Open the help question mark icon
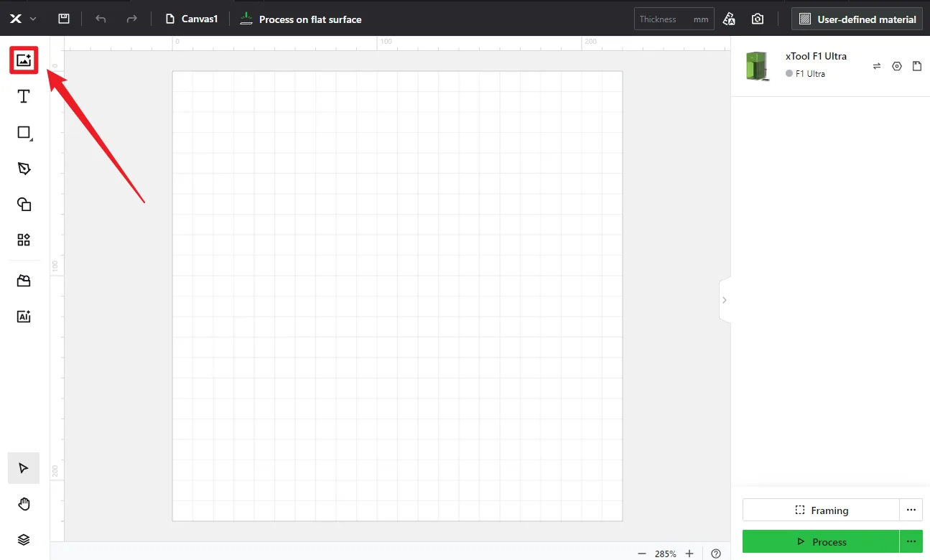930x560 pixels. click(x=716, y=554)
